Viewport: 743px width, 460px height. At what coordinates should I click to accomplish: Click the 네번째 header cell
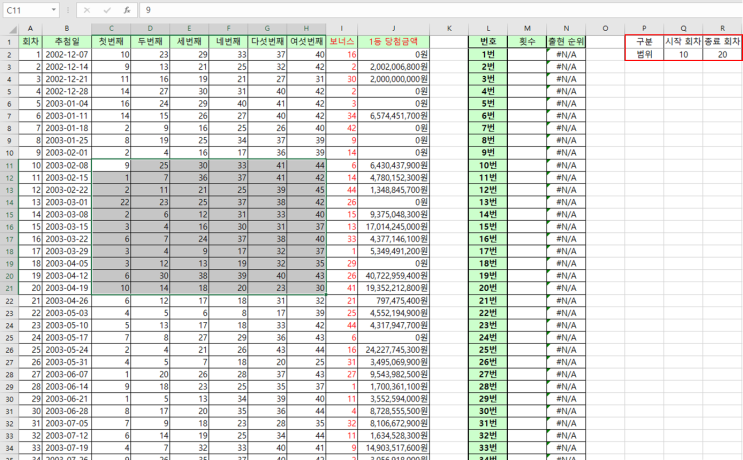228,42
